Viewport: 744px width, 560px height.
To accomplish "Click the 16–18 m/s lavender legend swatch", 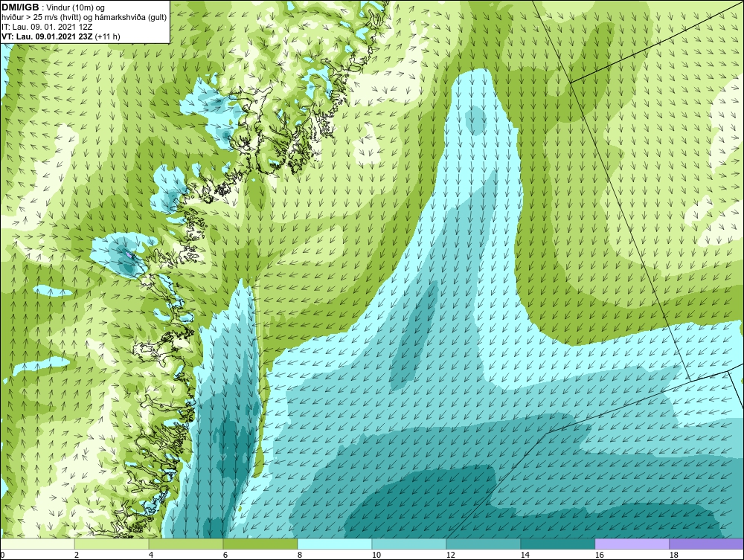I will tap(632, 544).
